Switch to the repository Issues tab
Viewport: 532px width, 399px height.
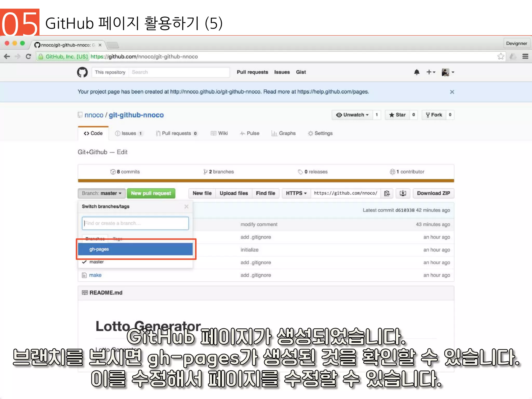[x=129, y=133]
